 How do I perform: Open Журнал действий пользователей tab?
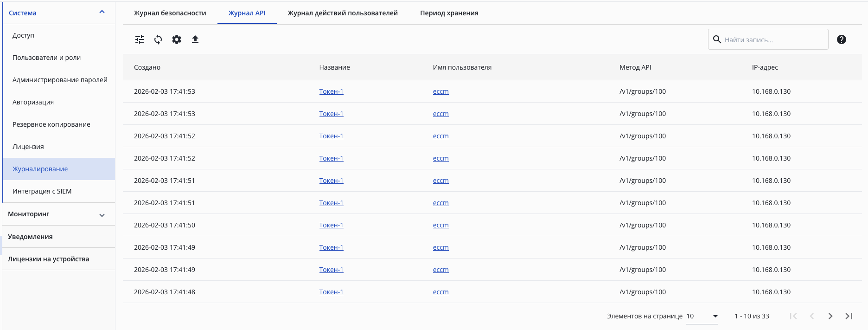pos(343,13)
